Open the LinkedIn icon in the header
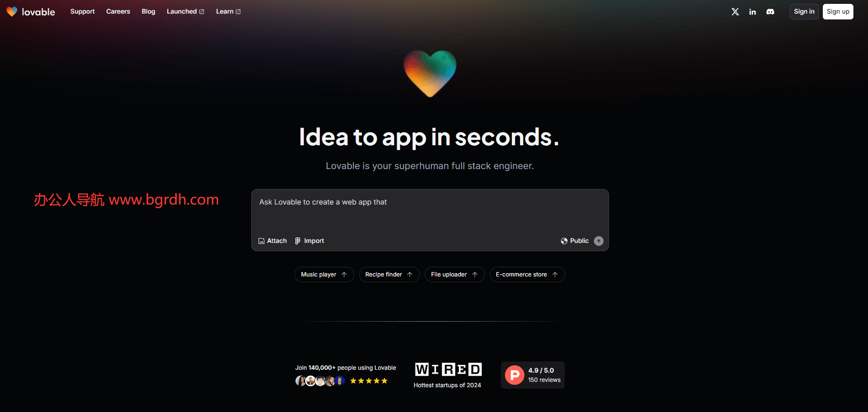The image size is (868, 412). tap(752, 12)
